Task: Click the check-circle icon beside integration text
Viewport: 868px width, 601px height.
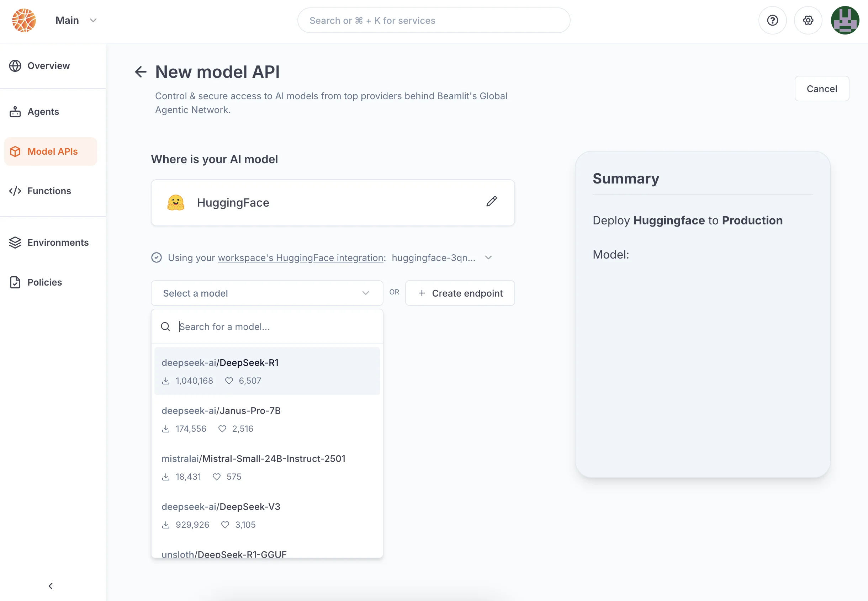Action: [x=157, y=257]
